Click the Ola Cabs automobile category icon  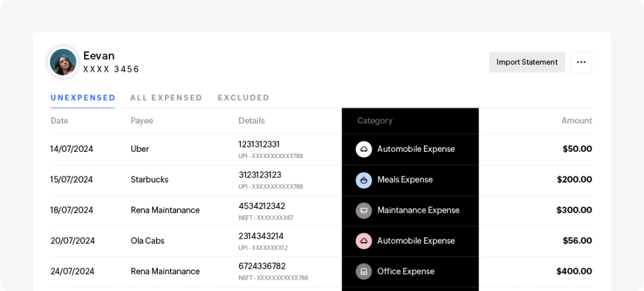pos(364,241)
